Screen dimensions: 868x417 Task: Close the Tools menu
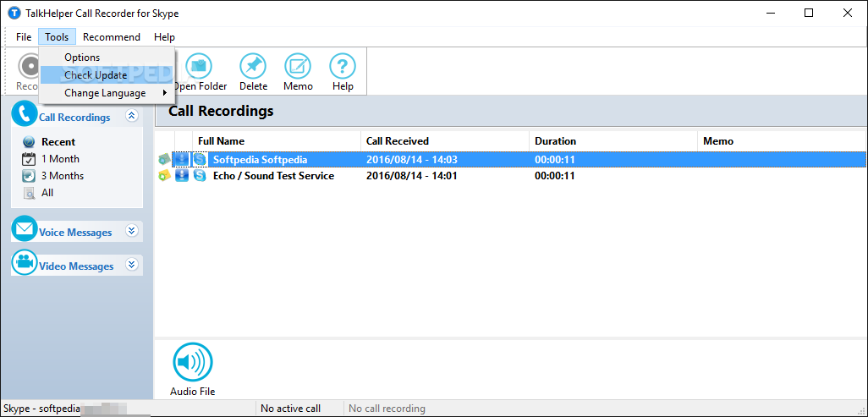57,37
